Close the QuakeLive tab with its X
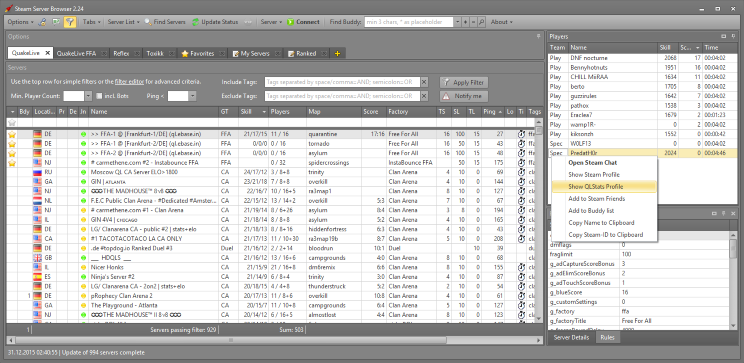The width and height of the screenshot is (744, 363). click(47, 54)
